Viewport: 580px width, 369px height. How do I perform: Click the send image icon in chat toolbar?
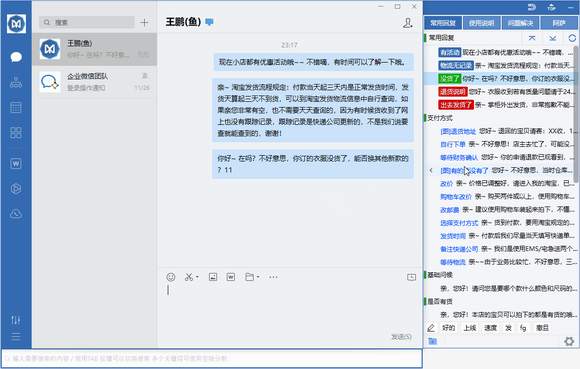tap(213, 277)
